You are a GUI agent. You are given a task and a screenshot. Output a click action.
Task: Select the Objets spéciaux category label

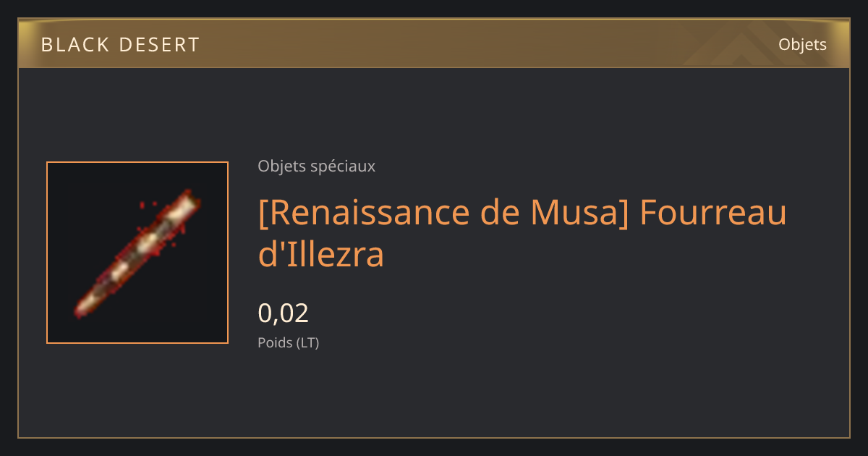pos(316,166)
